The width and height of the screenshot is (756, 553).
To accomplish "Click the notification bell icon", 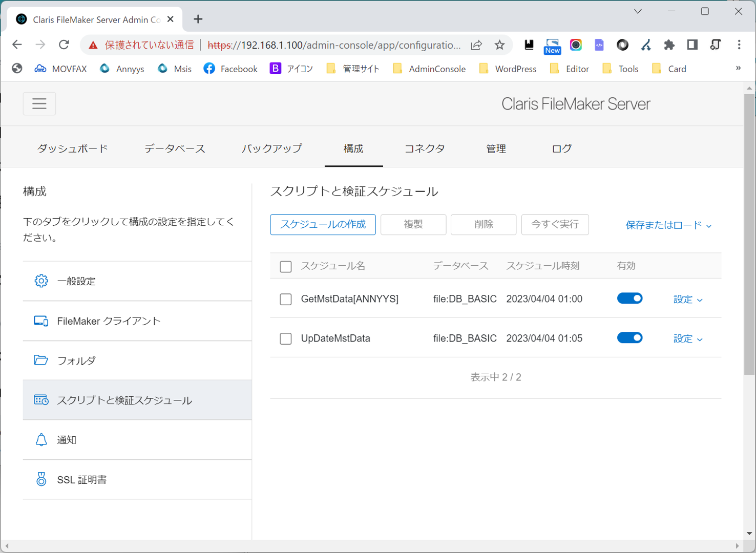I will click(41, 440).
